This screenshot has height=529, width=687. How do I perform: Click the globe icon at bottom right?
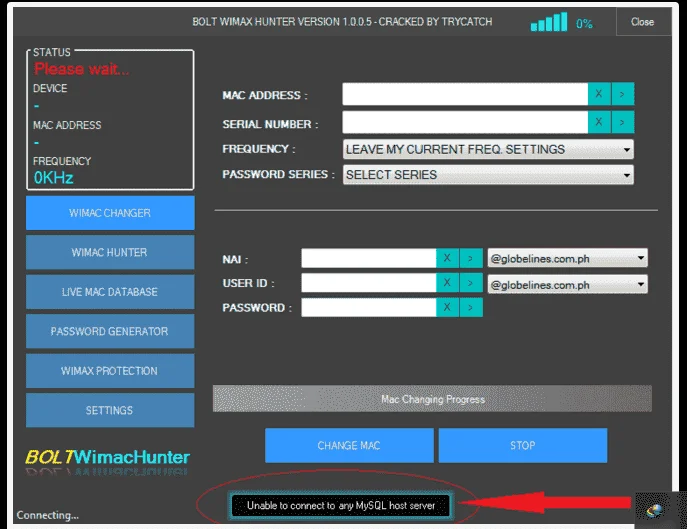[x=655, y=510]
